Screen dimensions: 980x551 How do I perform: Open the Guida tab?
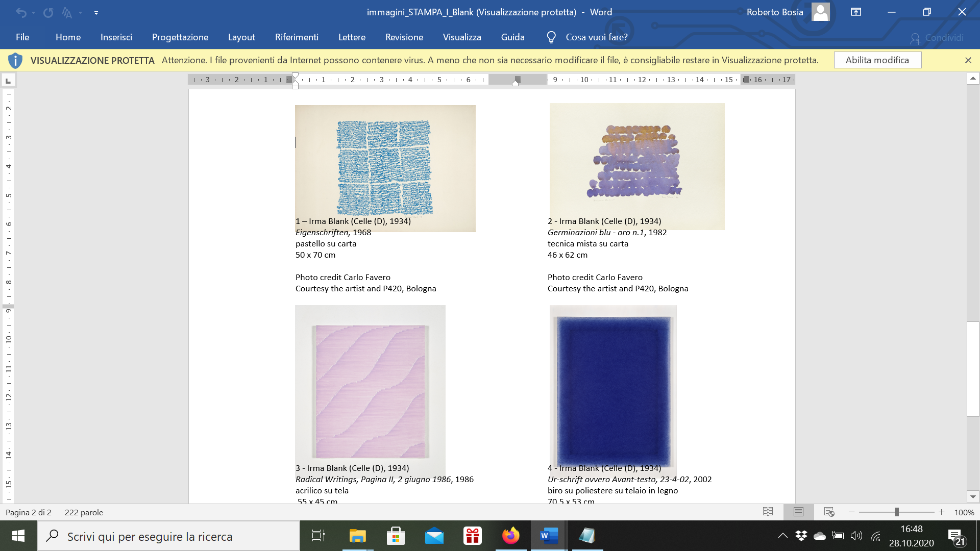coord(513,37)
